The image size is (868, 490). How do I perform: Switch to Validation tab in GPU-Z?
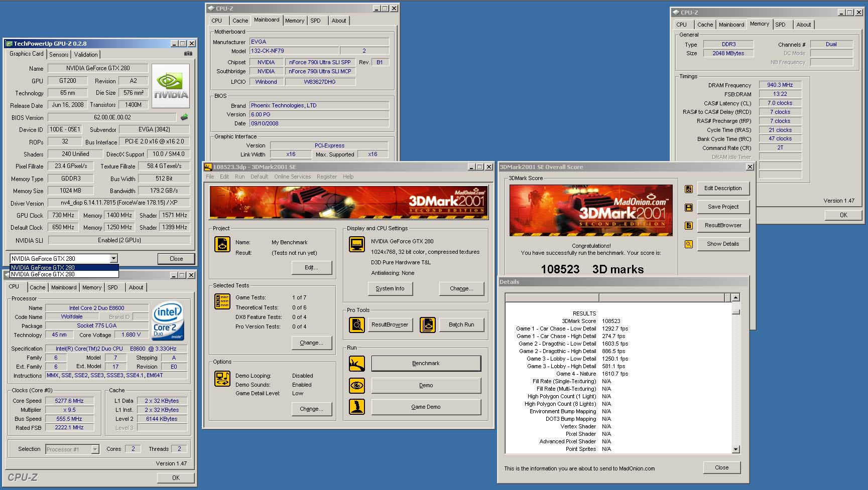(x=86, y=54)
